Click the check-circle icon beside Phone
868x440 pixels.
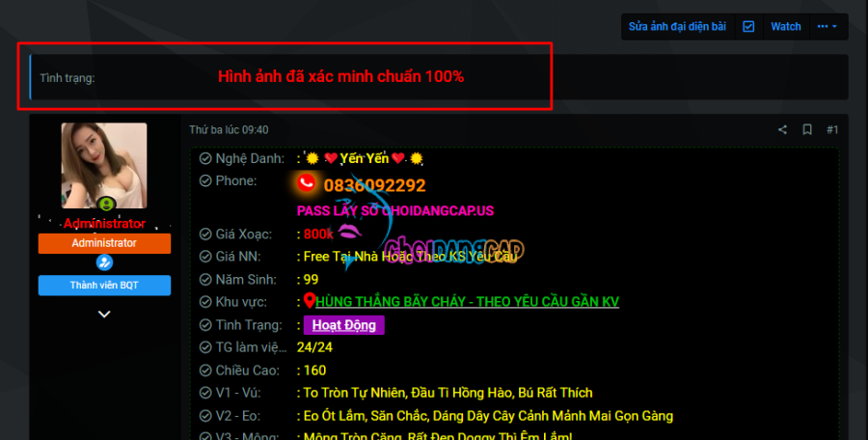point(205,181)
